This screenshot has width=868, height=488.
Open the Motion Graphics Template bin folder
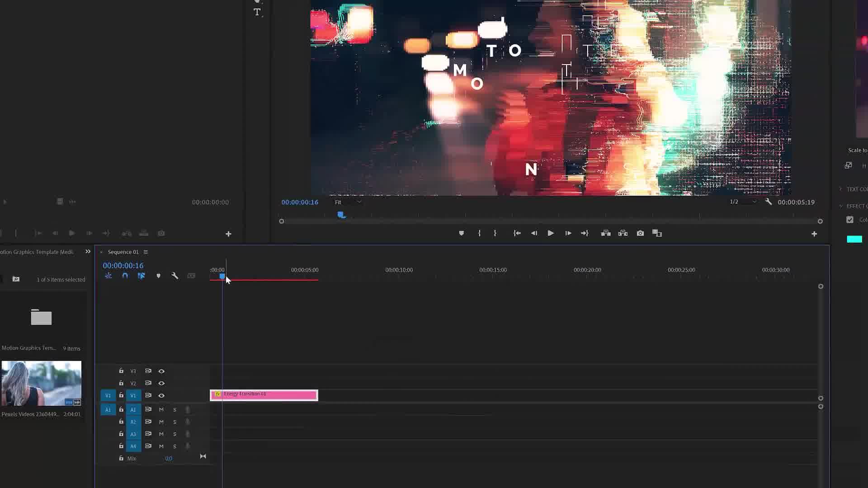[41, 317]
